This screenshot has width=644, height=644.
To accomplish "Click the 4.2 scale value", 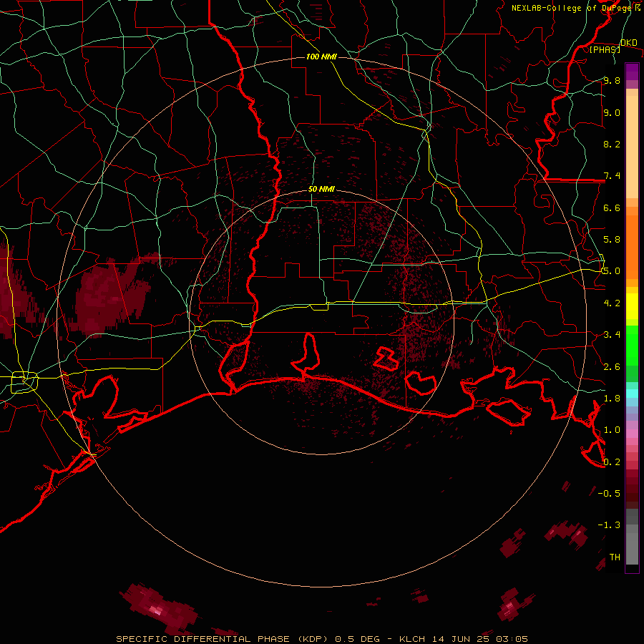I will pos(612,303).
